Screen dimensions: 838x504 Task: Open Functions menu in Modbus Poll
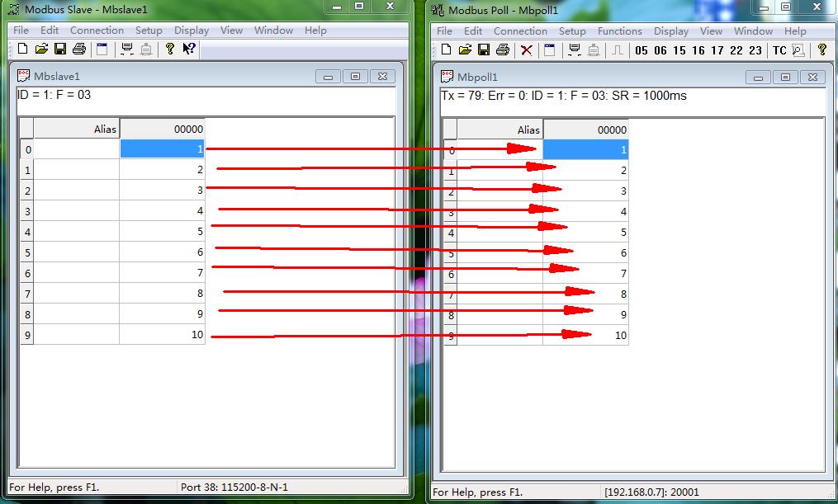coord(620,31)
